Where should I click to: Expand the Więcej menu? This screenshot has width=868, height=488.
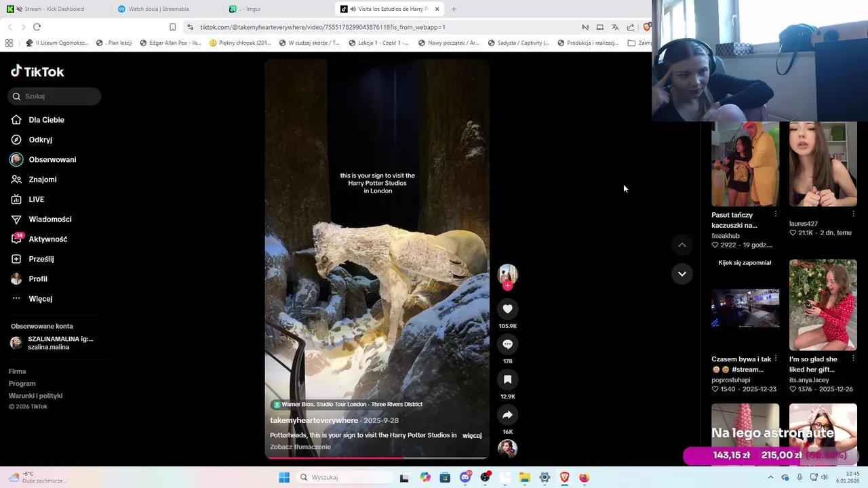click(x=40, y=299)
